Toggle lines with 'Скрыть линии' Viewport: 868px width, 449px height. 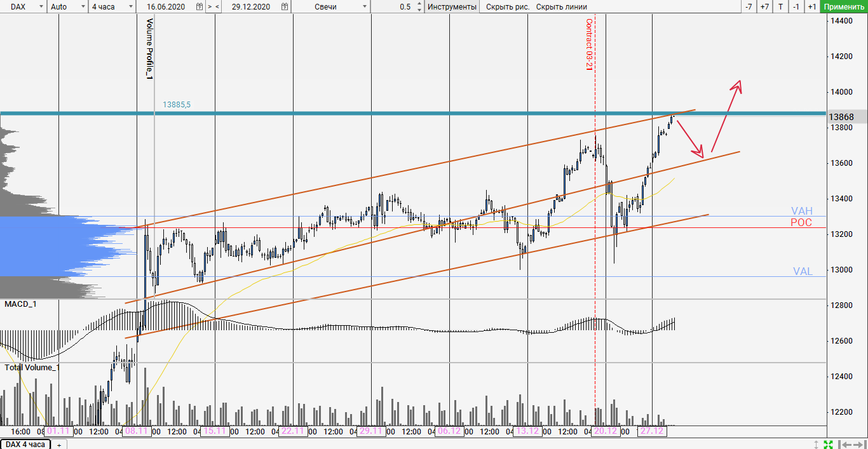tap(561, 7)
